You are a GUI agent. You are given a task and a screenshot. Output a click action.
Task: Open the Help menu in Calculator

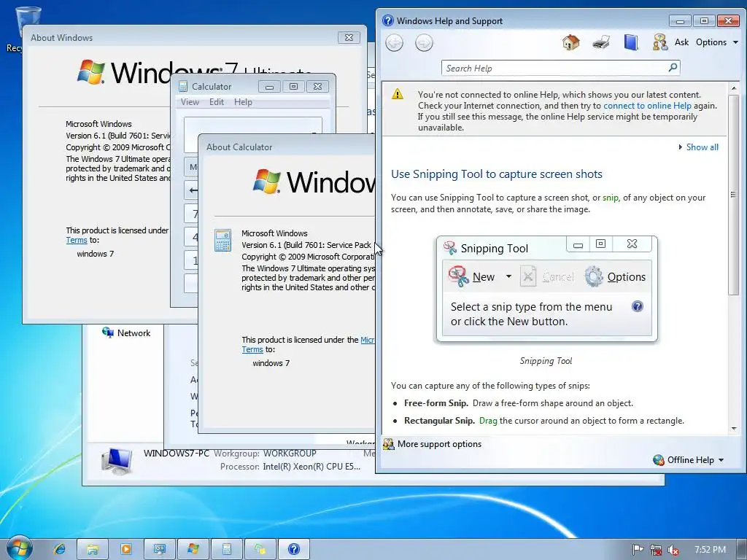click(243, 102)
